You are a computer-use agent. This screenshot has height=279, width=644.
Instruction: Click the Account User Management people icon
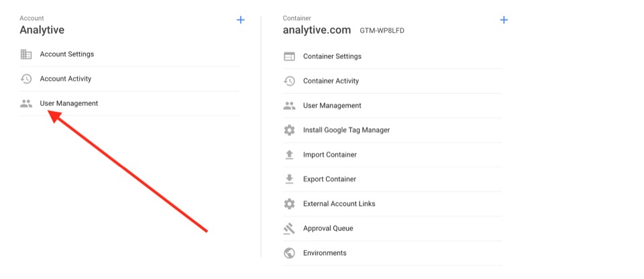pos(26,103)
